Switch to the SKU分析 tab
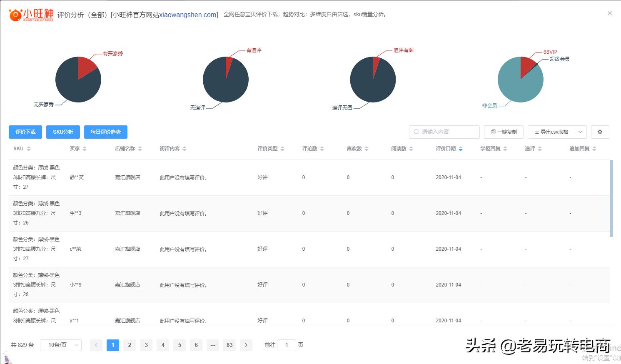This screenshot has width=621, height=364. click(x=63, y=132)
